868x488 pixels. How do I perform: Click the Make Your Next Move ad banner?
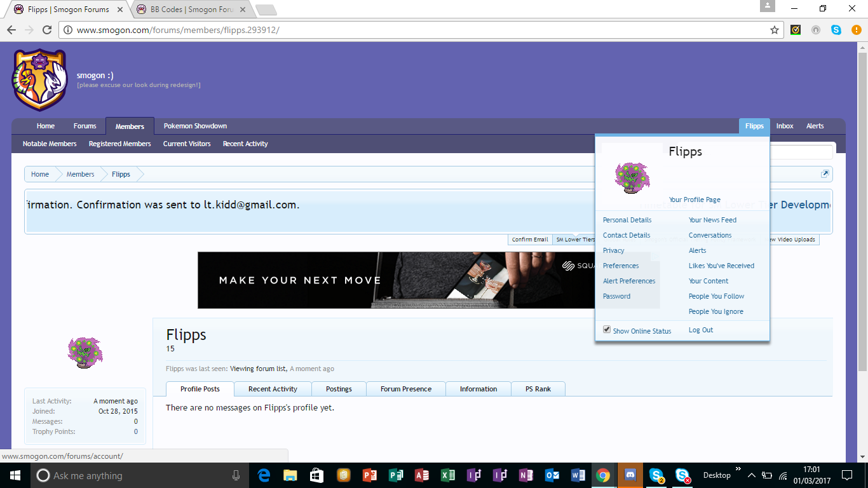[396, 280]
